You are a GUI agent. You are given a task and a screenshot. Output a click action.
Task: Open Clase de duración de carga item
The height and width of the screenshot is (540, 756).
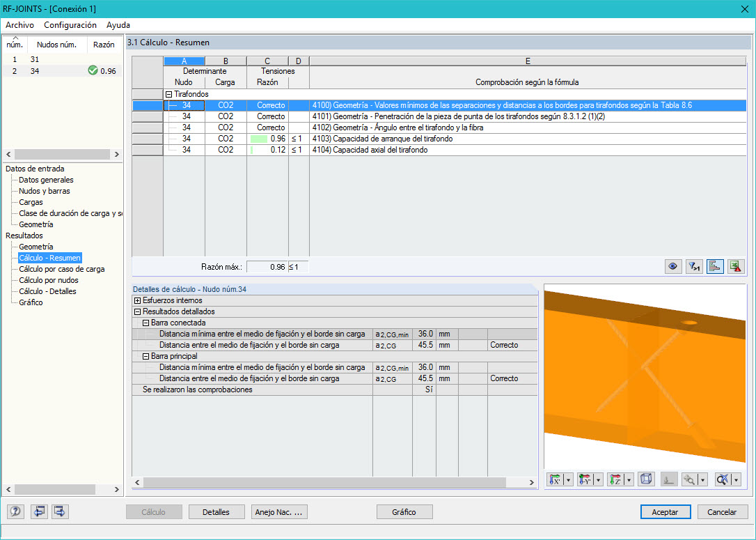pyautogui.click(x=70, y=213)
